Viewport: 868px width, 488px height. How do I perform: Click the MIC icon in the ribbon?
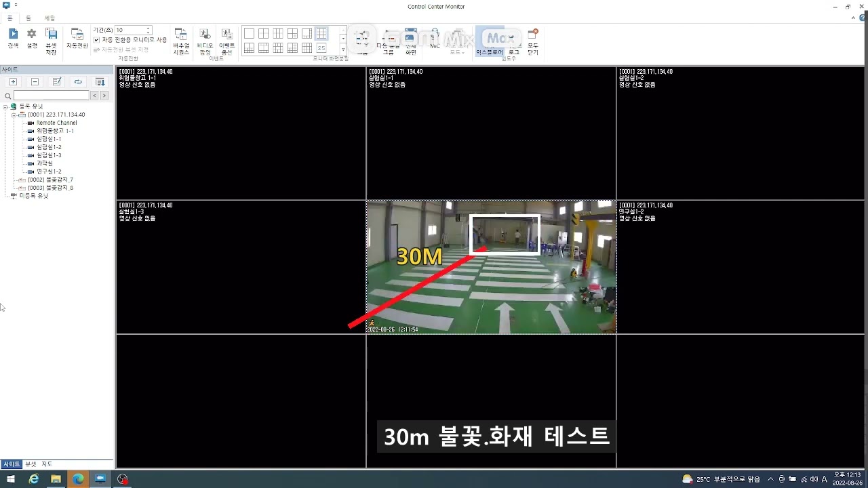pyautogui.click(x=435, y=39)
